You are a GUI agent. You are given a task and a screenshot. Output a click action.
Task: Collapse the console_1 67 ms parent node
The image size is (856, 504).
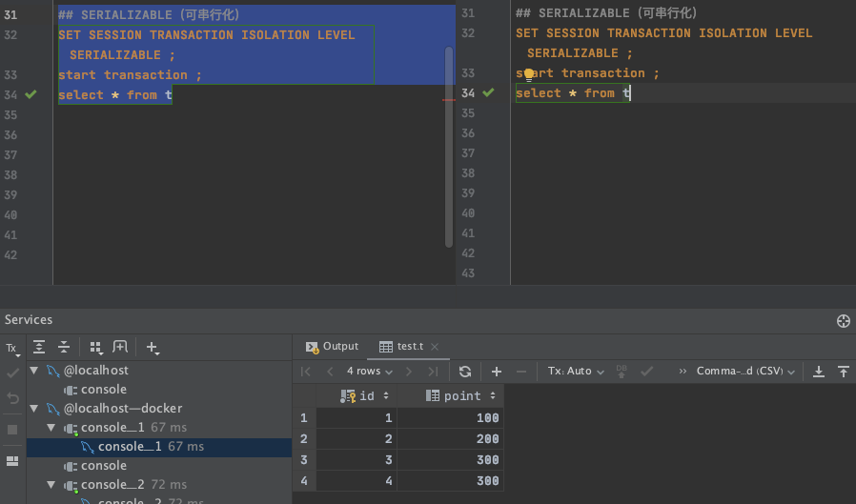51,428
